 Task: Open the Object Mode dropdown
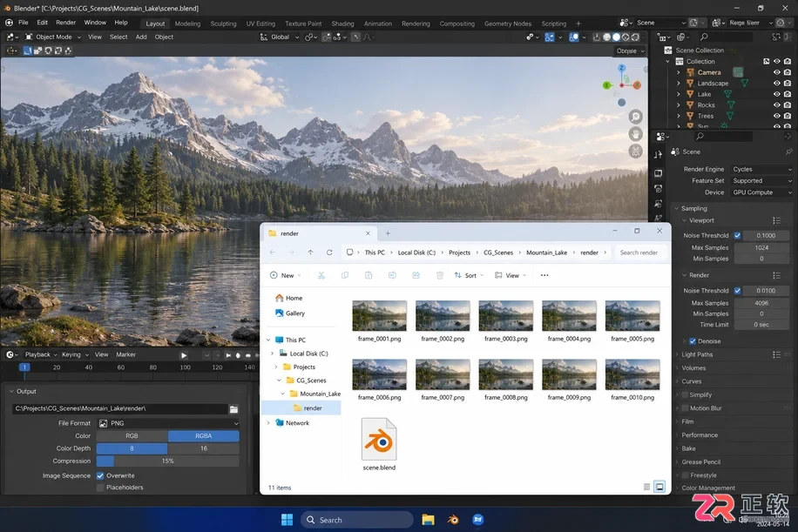tap(53, 37)
